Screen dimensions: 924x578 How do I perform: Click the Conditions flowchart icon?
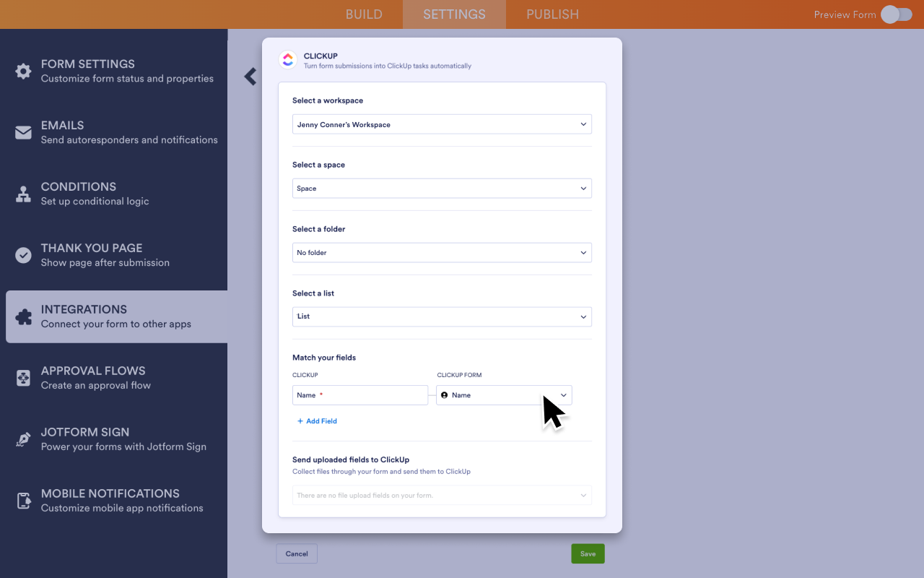click(24, 194)
